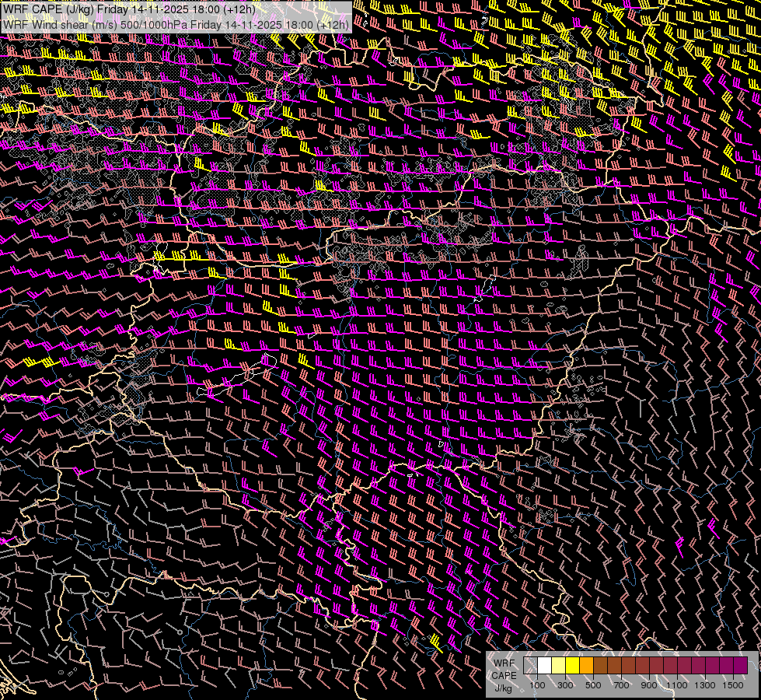
Task: Select the 500 value under the colorbar
Action: coord(593,685)
